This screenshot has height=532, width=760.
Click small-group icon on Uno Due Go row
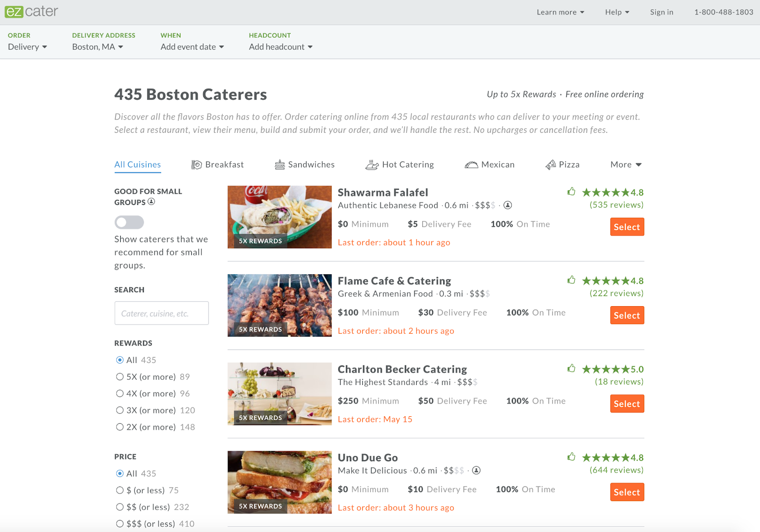(476, 470)
